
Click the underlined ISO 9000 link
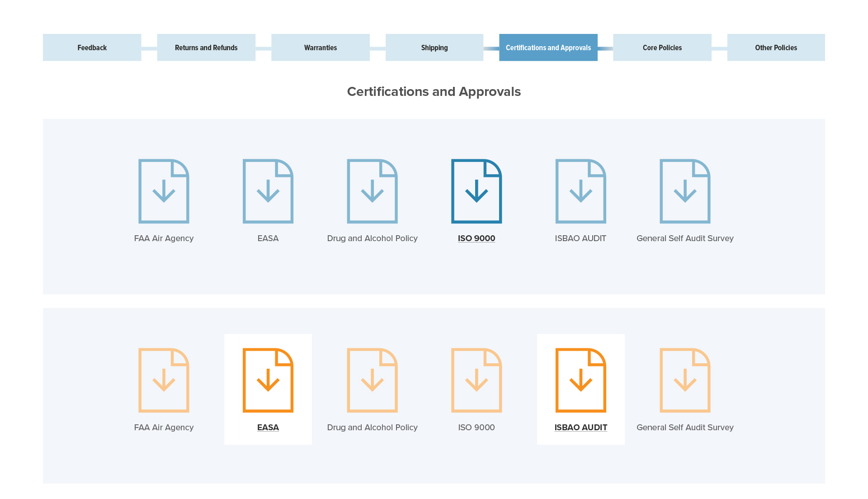(476, 238)
